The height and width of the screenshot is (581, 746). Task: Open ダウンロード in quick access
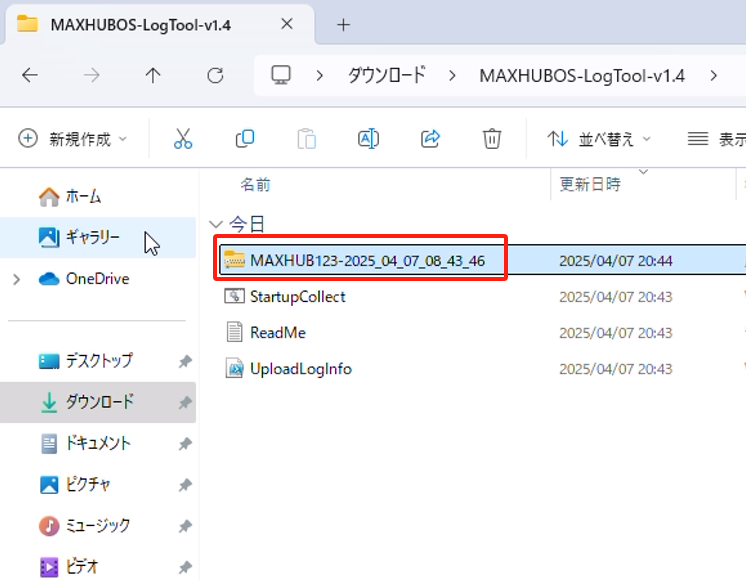[100, 402]
